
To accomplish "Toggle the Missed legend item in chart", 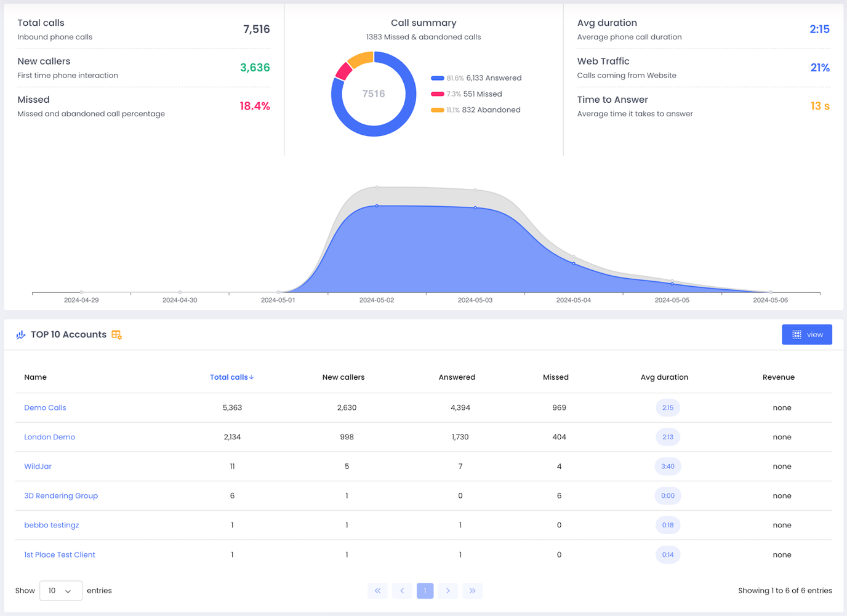I will (x=467, y=94).
